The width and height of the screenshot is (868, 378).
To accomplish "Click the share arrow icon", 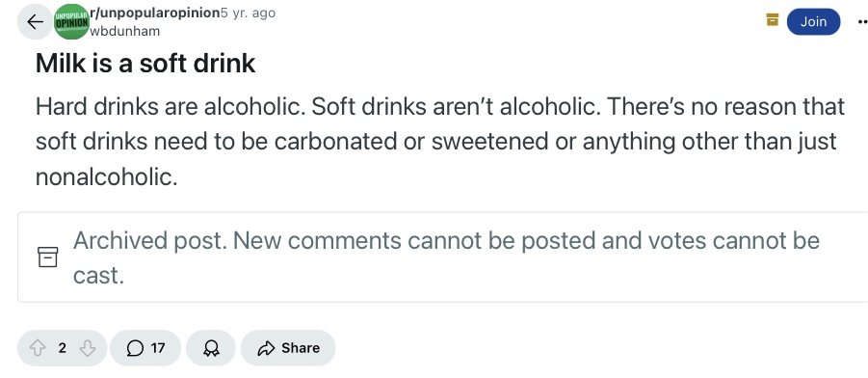I will (266, 348).
